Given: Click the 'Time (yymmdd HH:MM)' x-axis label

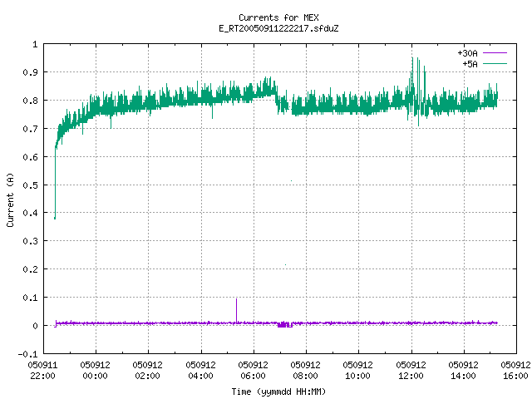Looking at the screenshot, I should click(278, 392).
